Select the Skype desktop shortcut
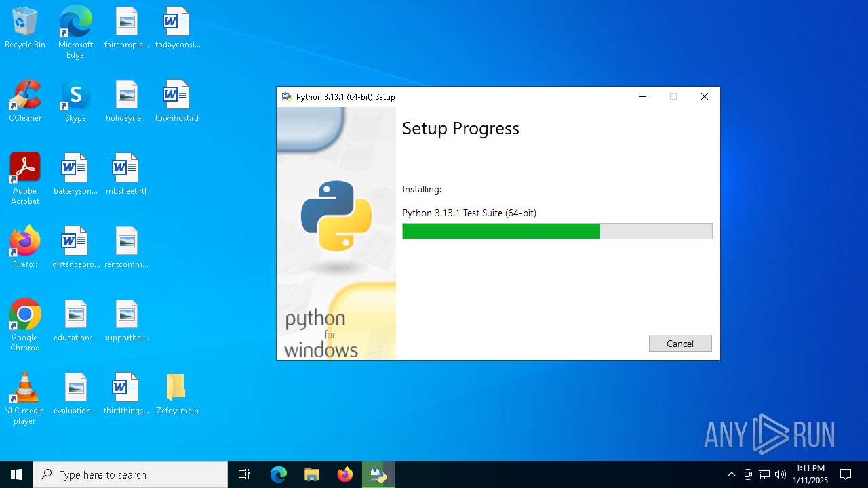This screenshot has height=488, width=868. click(75, 102)
